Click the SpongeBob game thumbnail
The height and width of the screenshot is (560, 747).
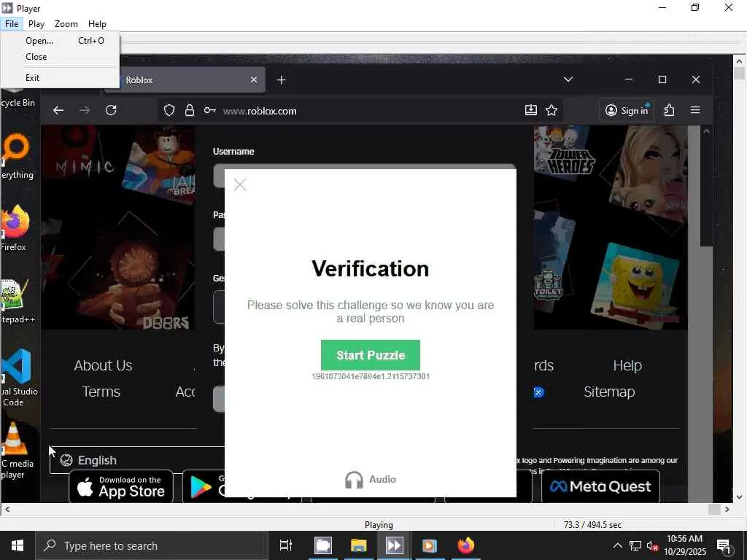point(636,287)
